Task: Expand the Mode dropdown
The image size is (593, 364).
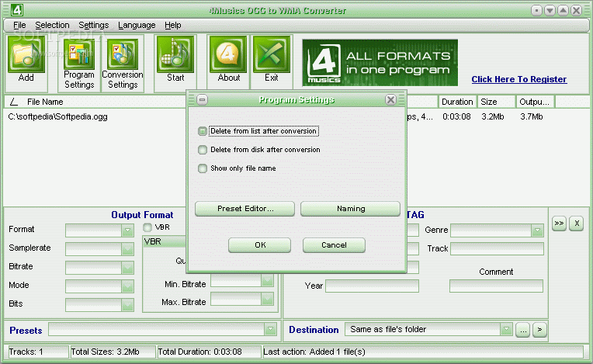Action: point(127,286)
